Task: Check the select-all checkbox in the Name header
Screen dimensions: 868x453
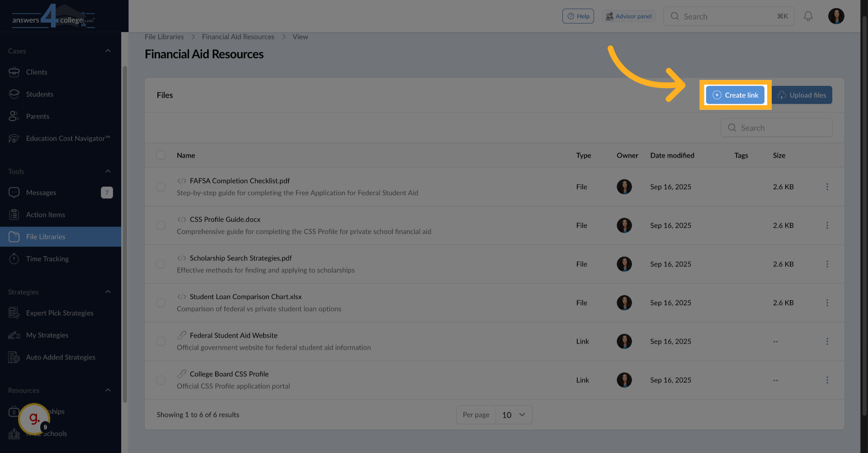Action: pos(160,155)
